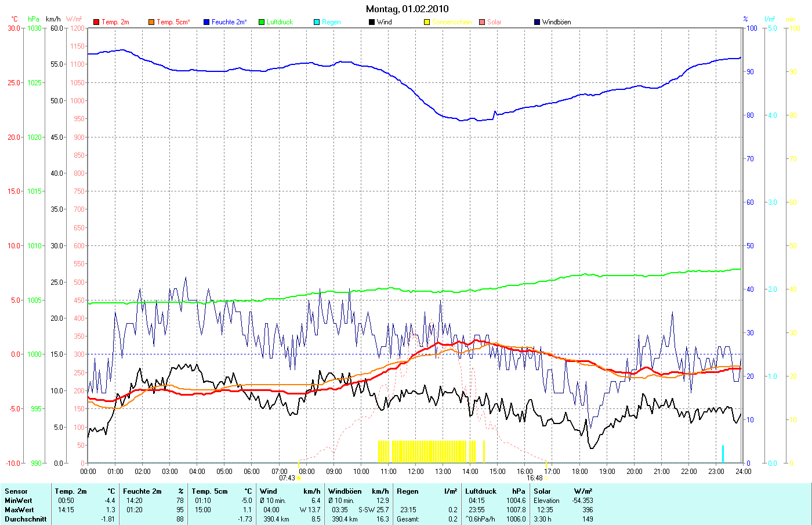
Task: Click the yellow Sonnenschein legend square
Action: (x=427, y=22)
